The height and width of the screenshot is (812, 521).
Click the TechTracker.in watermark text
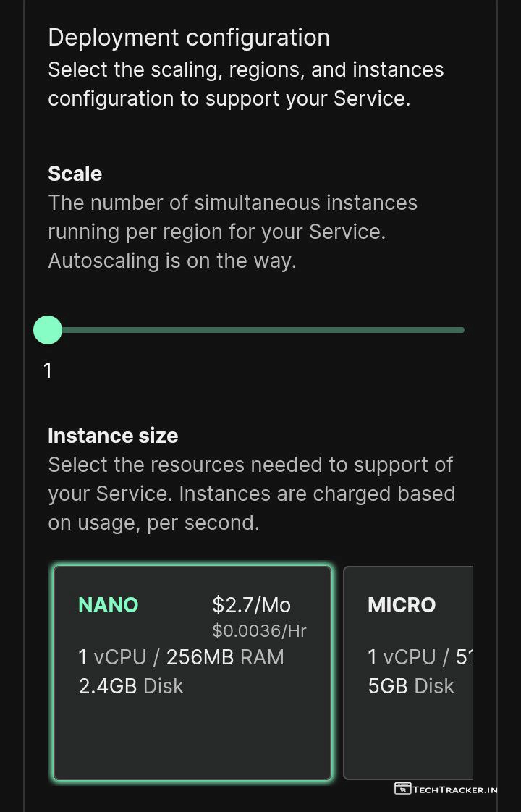pos(455,790)
